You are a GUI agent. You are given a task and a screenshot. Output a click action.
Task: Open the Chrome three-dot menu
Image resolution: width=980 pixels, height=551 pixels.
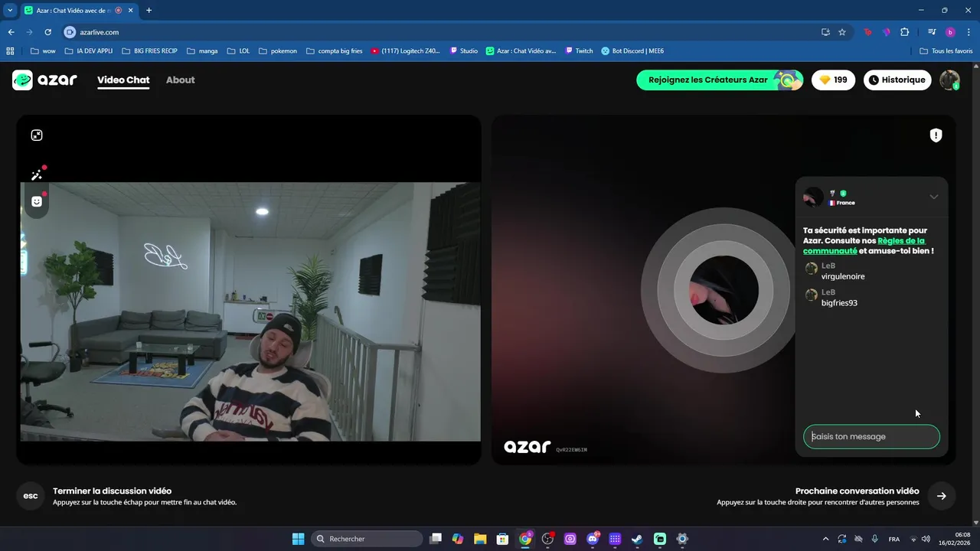click(969, 32)
